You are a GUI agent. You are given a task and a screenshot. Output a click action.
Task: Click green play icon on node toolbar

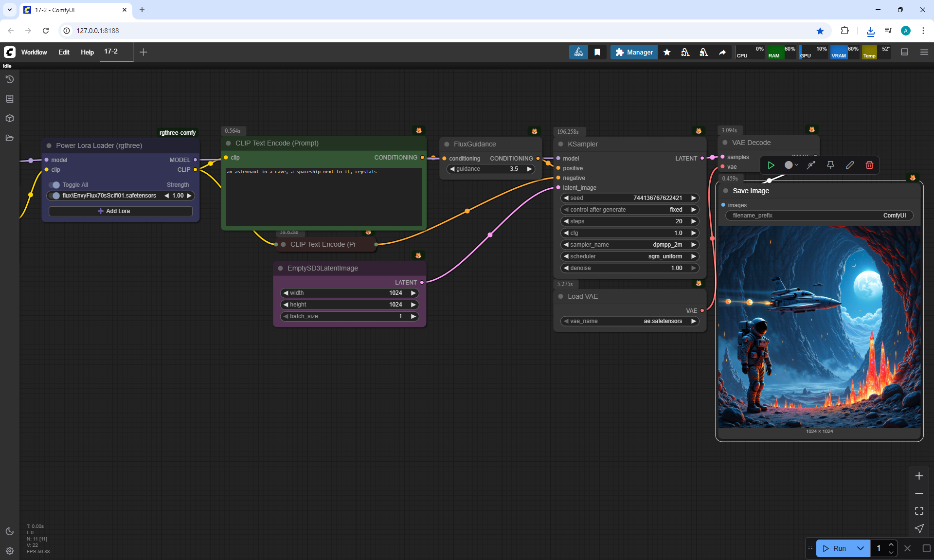771,165
